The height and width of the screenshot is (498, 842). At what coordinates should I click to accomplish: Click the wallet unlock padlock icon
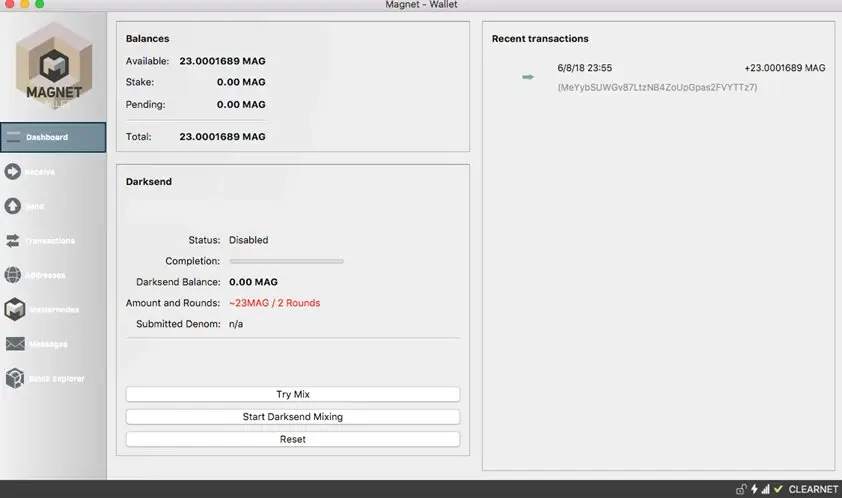[x=741, y=489]
